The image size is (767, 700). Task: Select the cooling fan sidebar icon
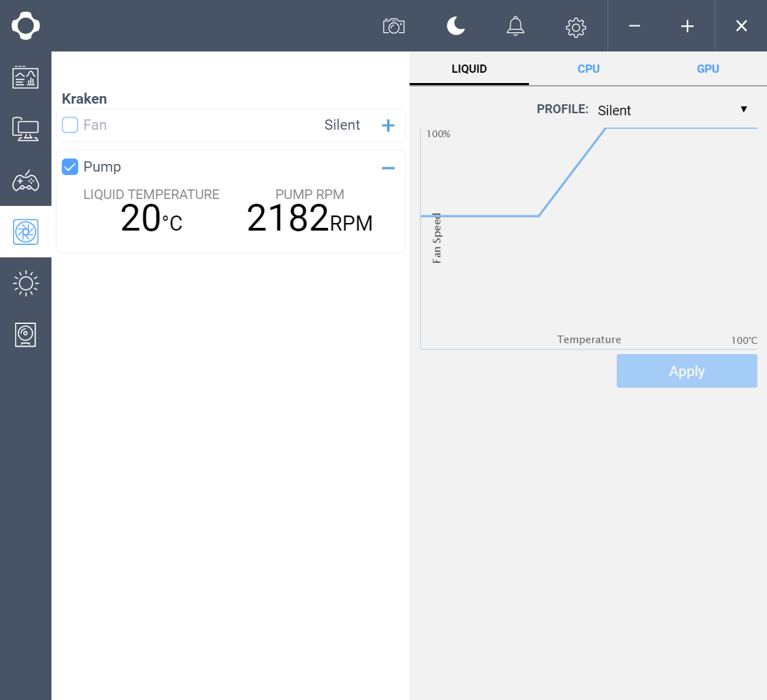(25, 232)
